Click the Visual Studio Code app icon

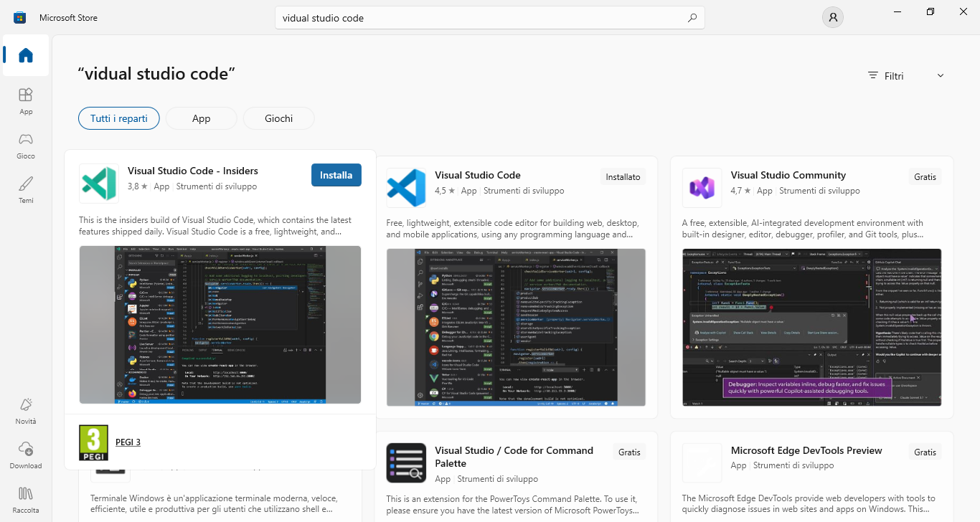(406, 188)
